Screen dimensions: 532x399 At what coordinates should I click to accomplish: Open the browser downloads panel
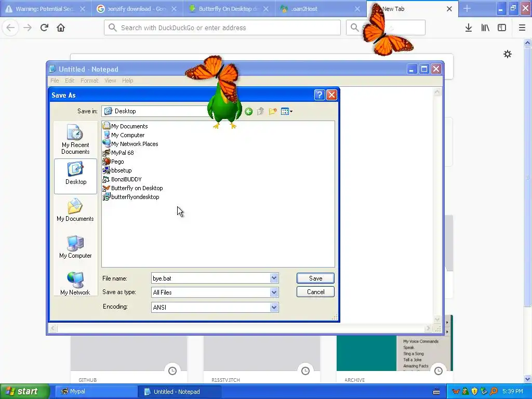point(469,28)
